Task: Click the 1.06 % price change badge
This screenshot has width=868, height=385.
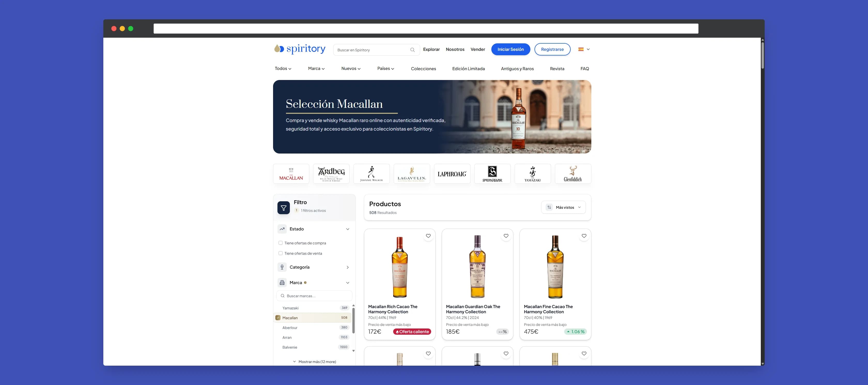Action: [576, 332]
